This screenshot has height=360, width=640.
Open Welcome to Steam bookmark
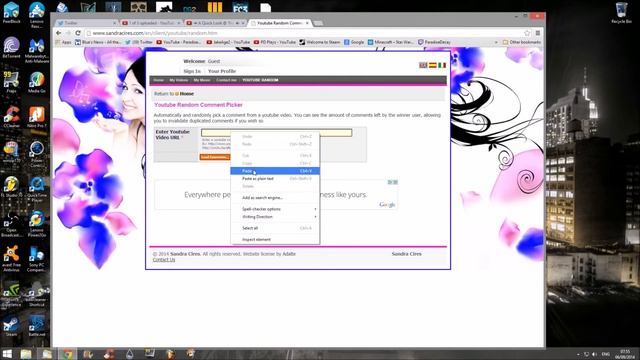(320, 42)
